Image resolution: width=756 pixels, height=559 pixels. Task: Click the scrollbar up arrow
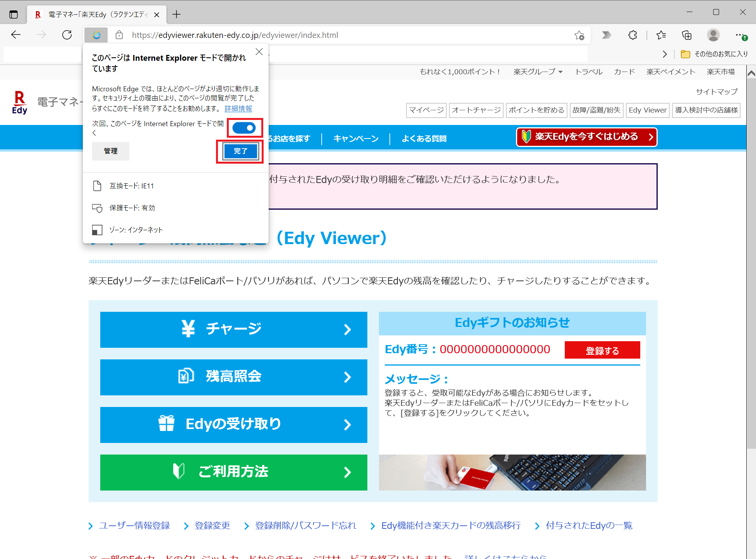[751, 73]
